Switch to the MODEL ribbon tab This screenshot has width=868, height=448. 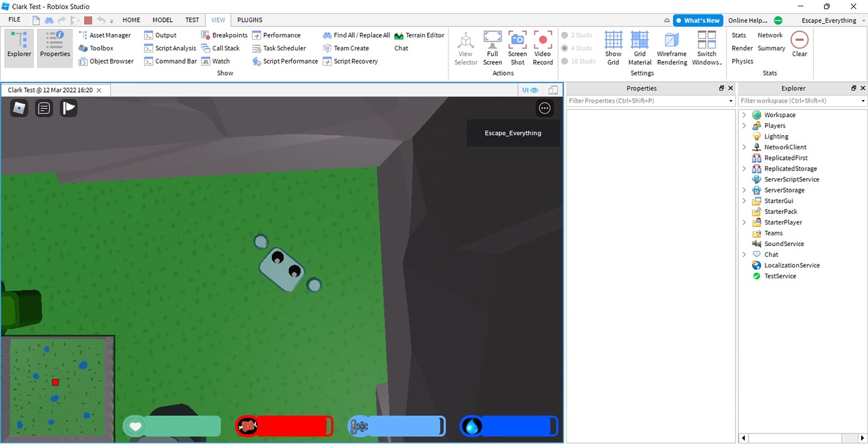[x=162, y=20]
